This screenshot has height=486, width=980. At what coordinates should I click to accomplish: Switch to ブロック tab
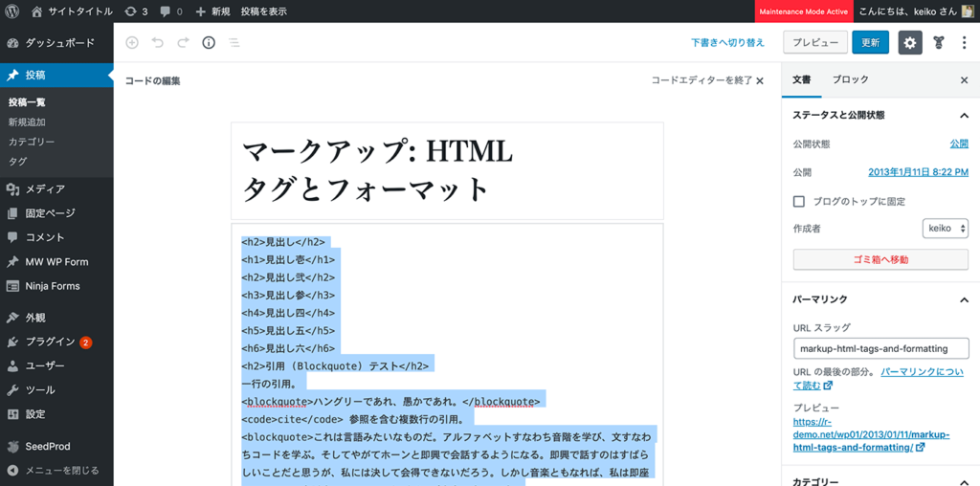pos(851,80)
